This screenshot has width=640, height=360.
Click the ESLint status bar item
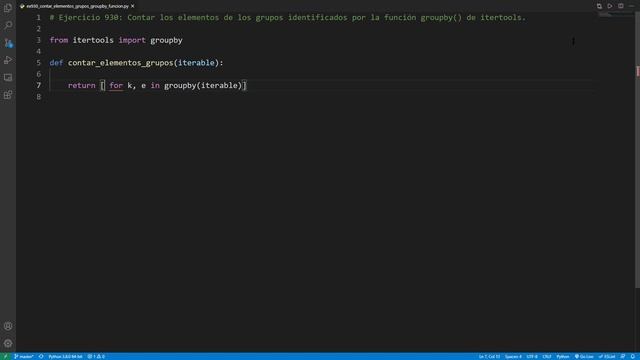point(607,356)
